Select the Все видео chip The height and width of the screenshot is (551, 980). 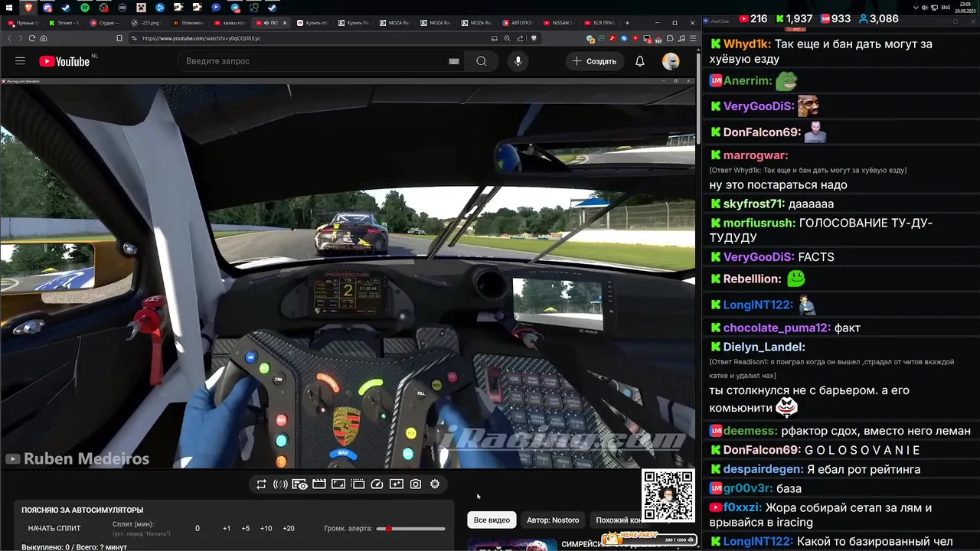click(x=492, y=520)
